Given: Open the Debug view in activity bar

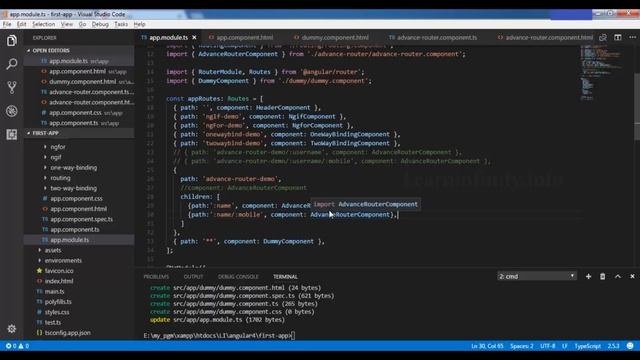Looking at the screenshot, I should pos(12,111).
